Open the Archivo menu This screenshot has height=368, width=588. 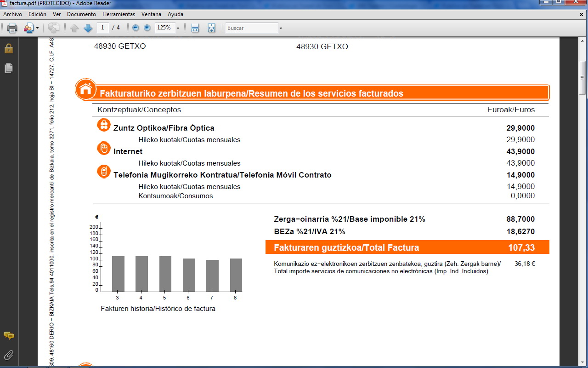tap(12, 14)
